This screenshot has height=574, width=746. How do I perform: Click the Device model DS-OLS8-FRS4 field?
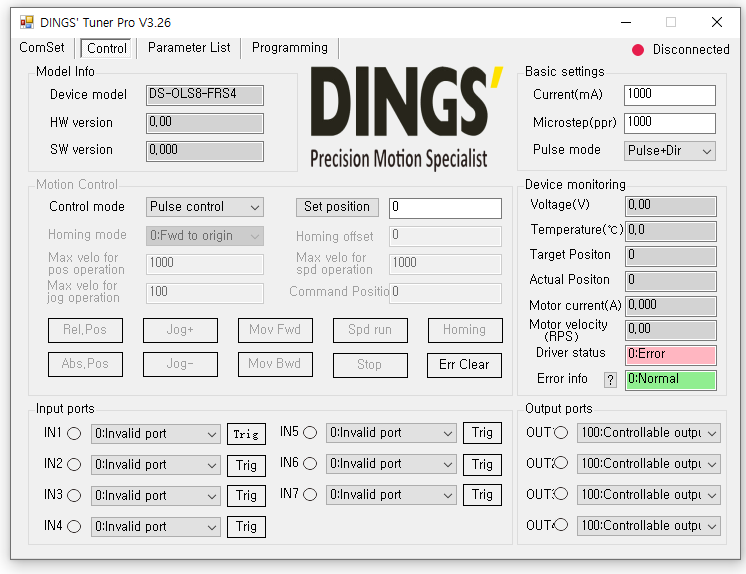pyautogui.click(x=205, y=95)
